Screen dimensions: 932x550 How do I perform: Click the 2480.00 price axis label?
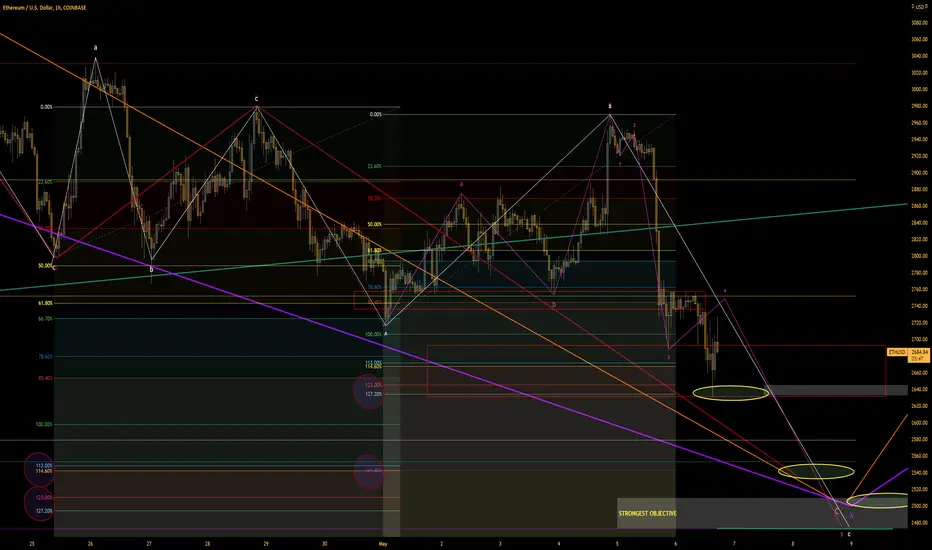click(x=920, y=523)
